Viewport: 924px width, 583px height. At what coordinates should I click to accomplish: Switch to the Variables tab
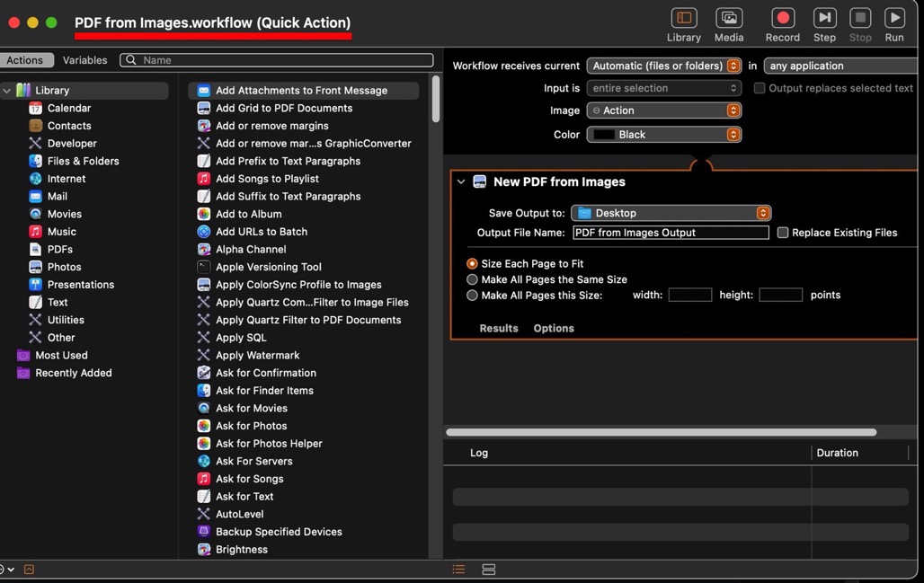[84, 60]
